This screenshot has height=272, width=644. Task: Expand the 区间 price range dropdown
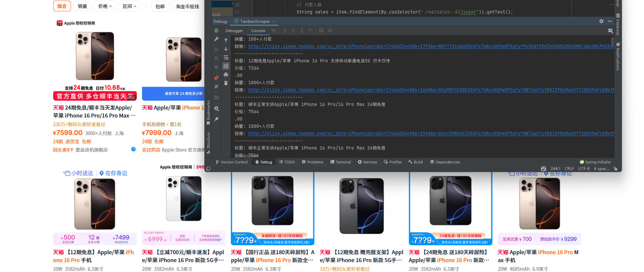[x=129, y=6]
